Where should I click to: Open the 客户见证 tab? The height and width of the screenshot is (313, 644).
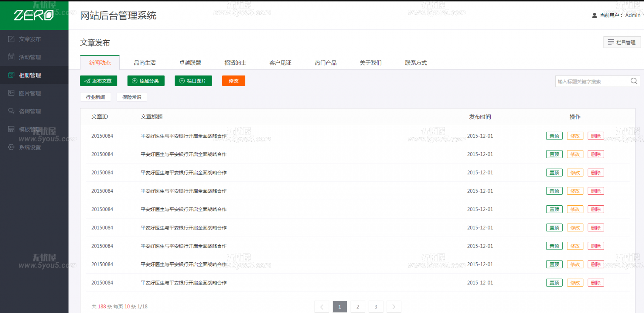[x=280, y=63]
